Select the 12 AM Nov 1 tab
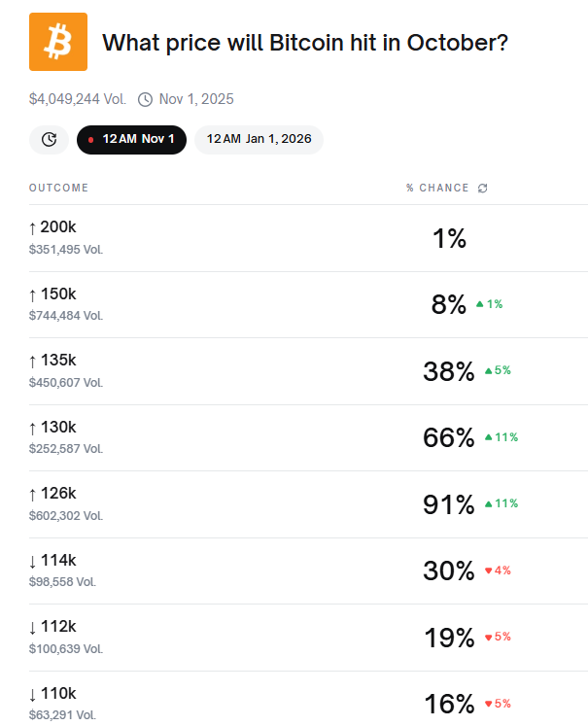 pos(131,139)
